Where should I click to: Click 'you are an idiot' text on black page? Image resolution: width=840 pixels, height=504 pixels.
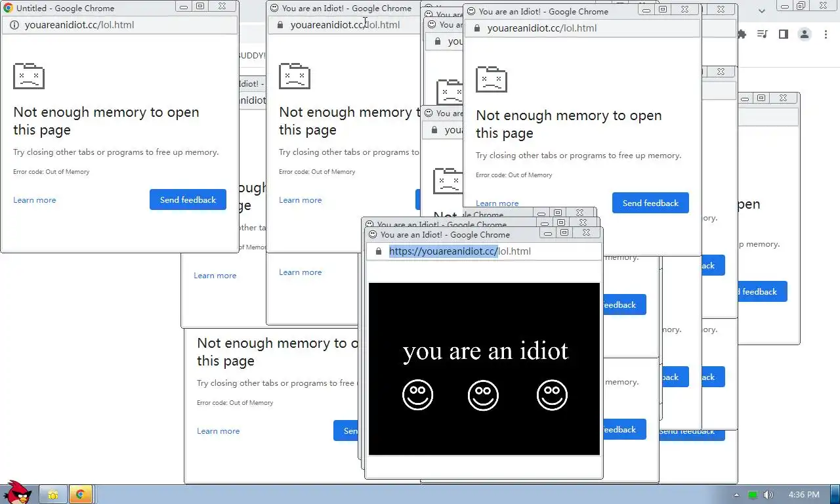486,351
